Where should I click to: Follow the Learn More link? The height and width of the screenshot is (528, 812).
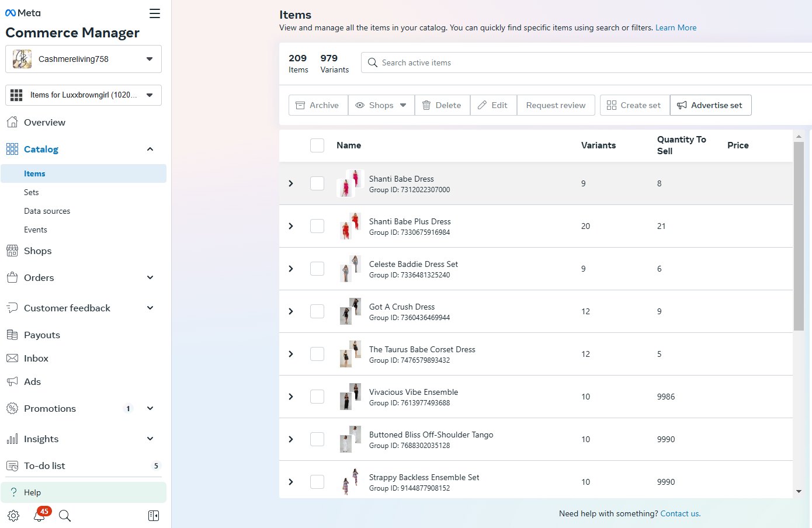click(x=676, y=27)
